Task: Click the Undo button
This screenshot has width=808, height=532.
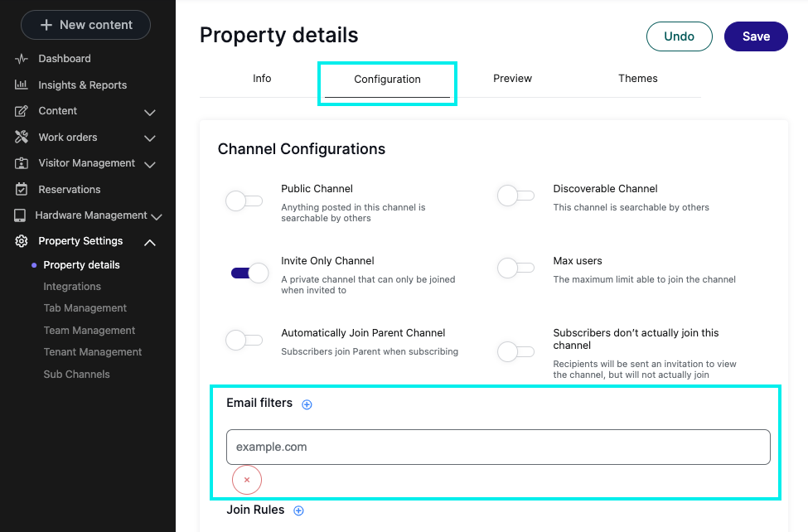Action: [680, 36]
